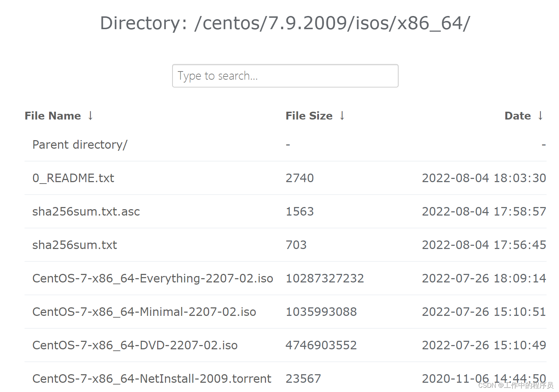Select the file size 23567
This screenshot has width=559, height=392.
303,379
